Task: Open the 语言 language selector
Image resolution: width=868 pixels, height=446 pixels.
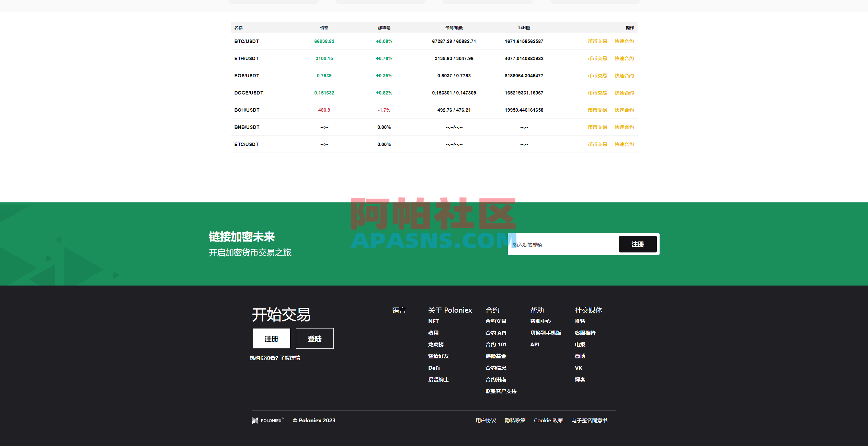Action: click(399, 310)
